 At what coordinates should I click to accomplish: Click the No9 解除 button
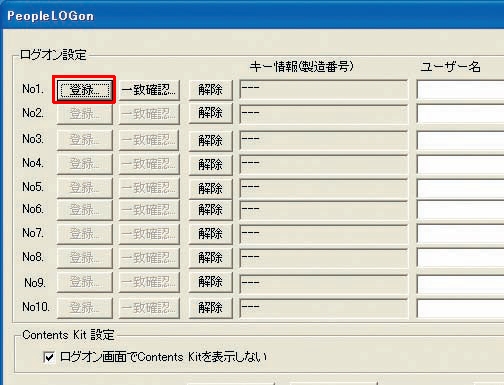(x=211, y=282)
